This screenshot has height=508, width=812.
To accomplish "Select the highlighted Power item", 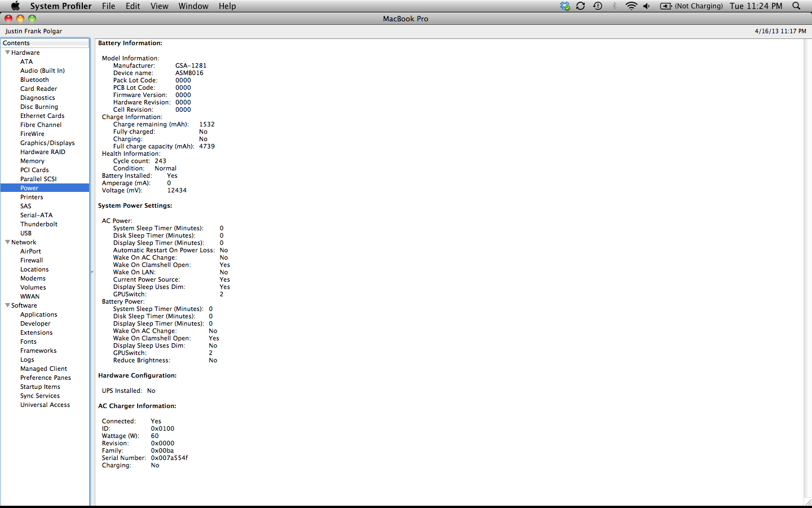I will 45,188.
